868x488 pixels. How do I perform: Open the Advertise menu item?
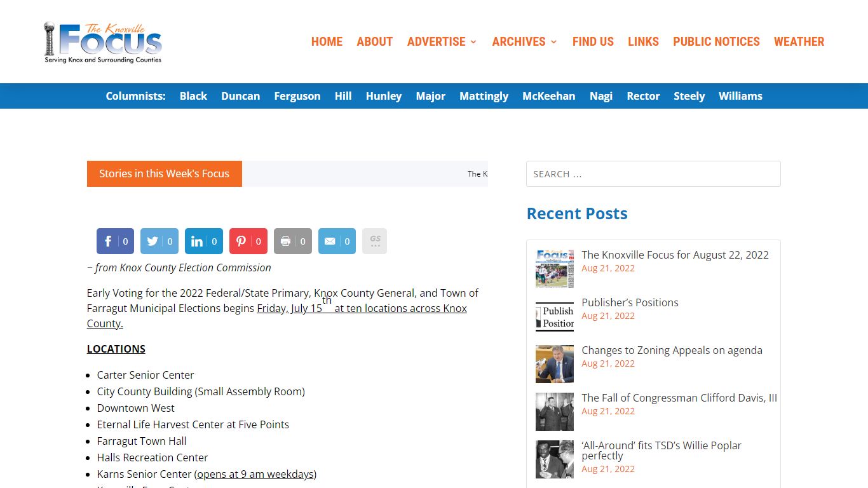tap(437, 42)
